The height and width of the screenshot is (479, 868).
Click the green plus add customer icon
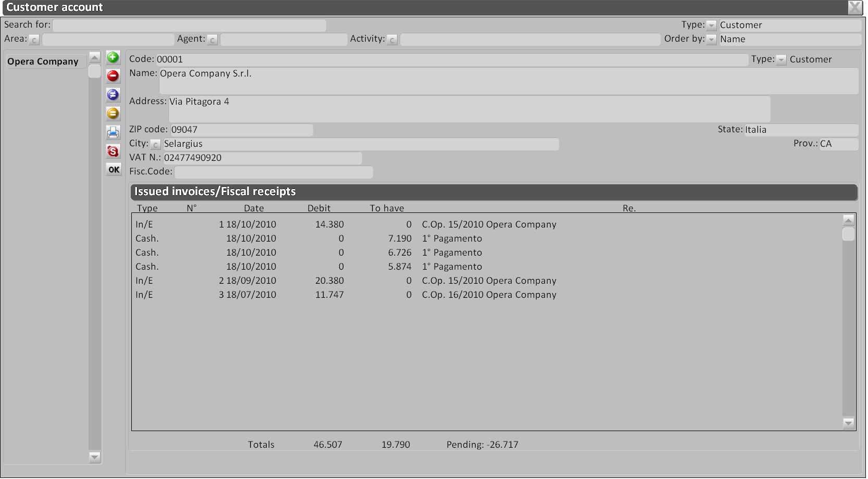[x=113, y=57]
